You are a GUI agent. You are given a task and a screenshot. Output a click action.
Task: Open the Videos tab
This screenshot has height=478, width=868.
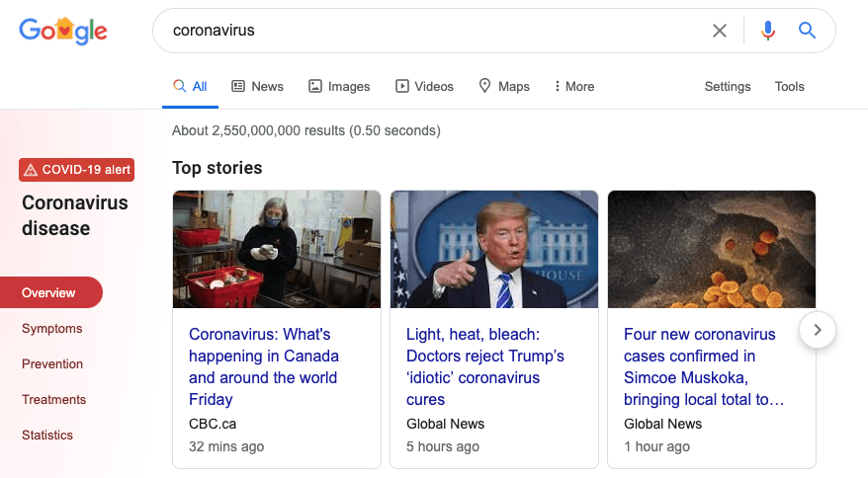[424, 86]
